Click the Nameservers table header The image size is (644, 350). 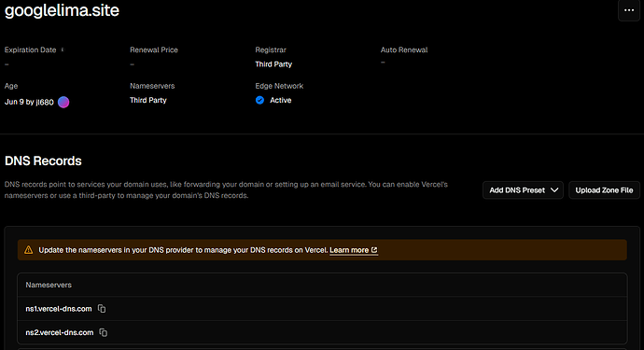[49, 285]
